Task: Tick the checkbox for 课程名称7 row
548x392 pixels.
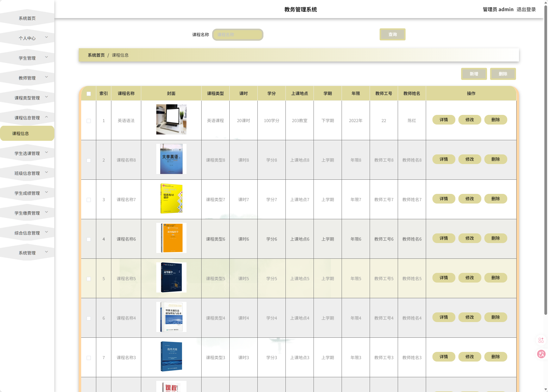Action: (x=89, y=200)
